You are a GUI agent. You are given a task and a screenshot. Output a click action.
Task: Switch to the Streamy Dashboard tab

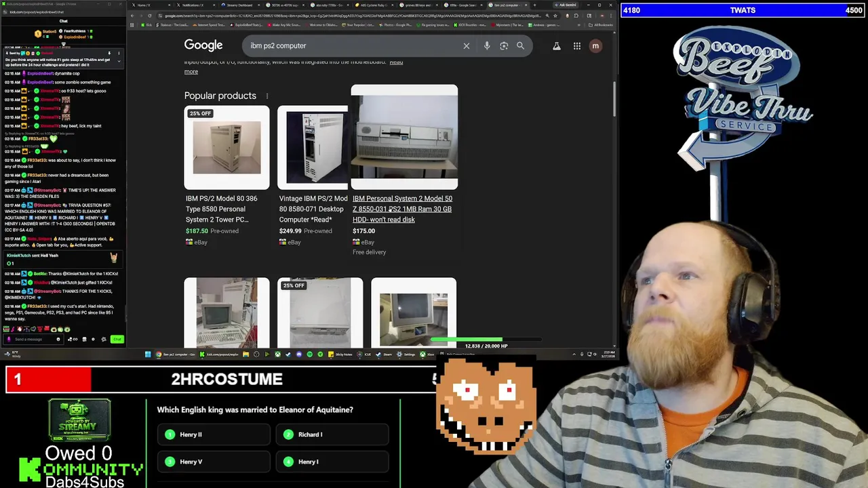(x=241, y=5)
